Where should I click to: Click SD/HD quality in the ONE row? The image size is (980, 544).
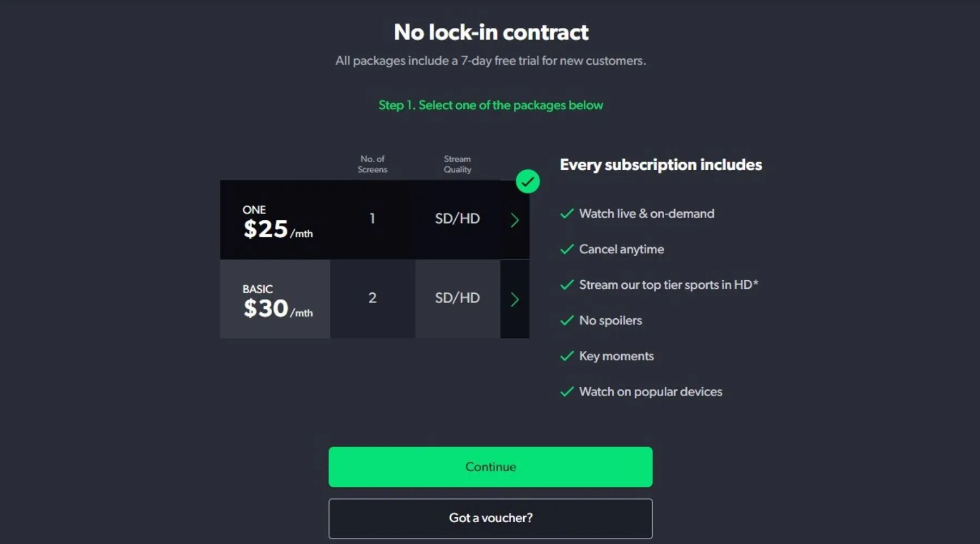(x=457, y=219)
